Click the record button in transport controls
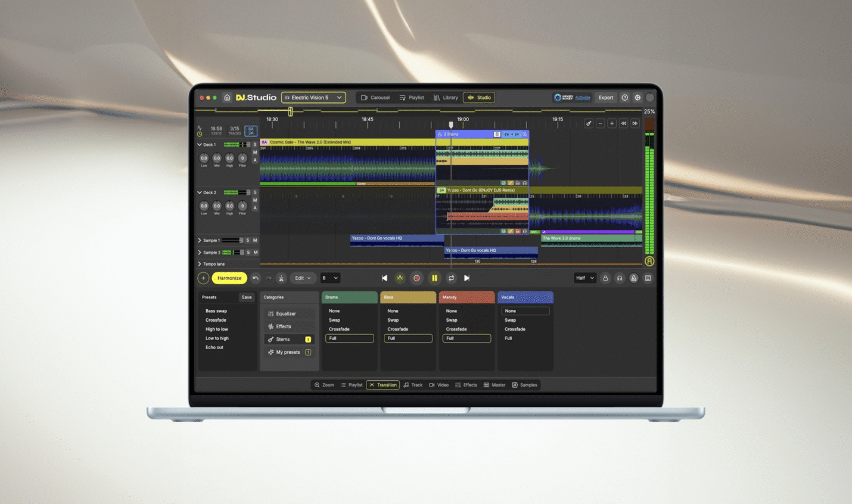This screenshot has height=504, width=852. point(416,278)
